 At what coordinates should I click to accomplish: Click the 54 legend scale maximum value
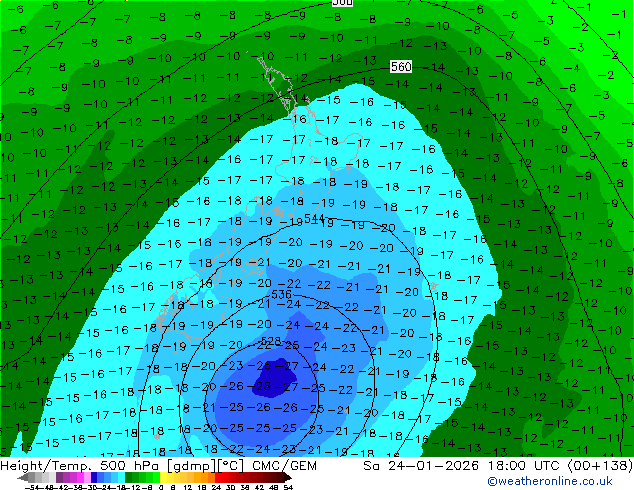coord(287,487)
